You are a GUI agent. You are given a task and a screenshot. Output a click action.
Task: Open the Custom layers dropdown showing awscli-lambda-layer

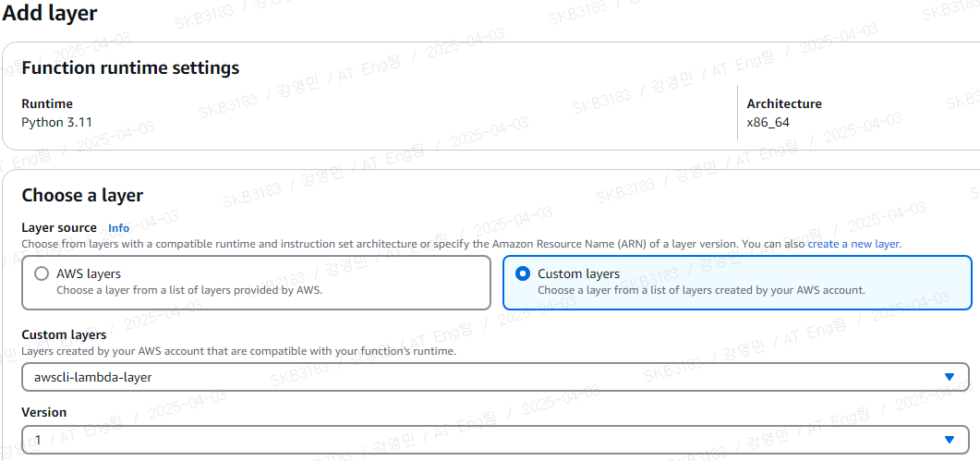pyautogui.click(x=496, y=377)
